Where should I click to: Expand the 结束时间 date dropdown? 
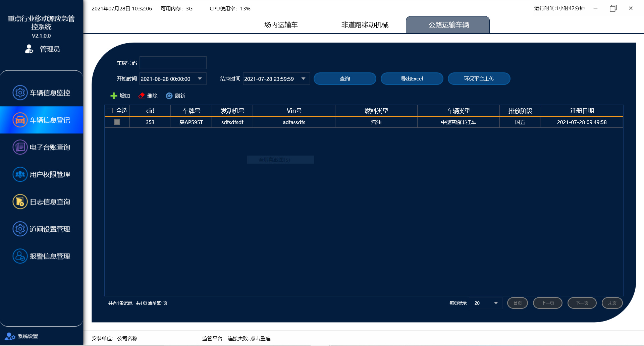point(304,79)
